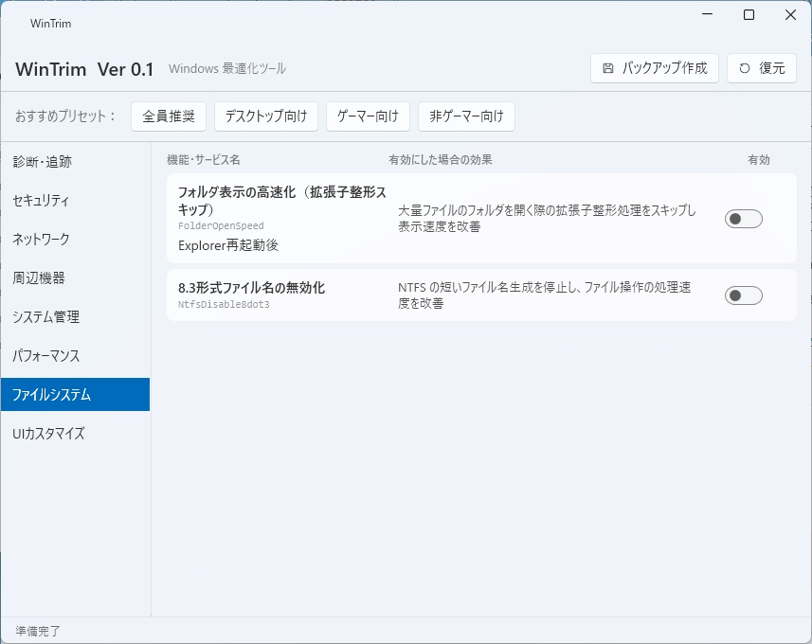Click the バックアップ作成 save icon
The image size is (812, 644).
pyautogui.click(x=608, y=68)
